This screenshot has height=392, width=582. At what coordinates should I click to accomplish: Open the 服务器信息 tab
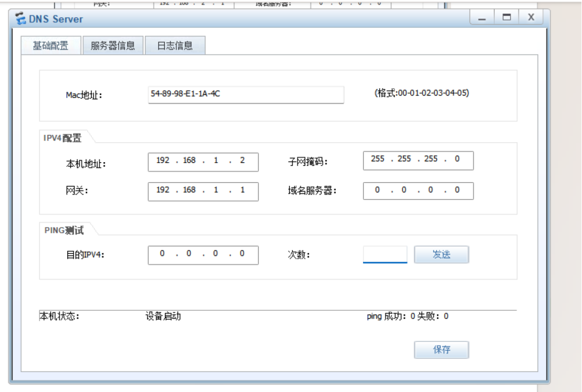click(113, 46)
